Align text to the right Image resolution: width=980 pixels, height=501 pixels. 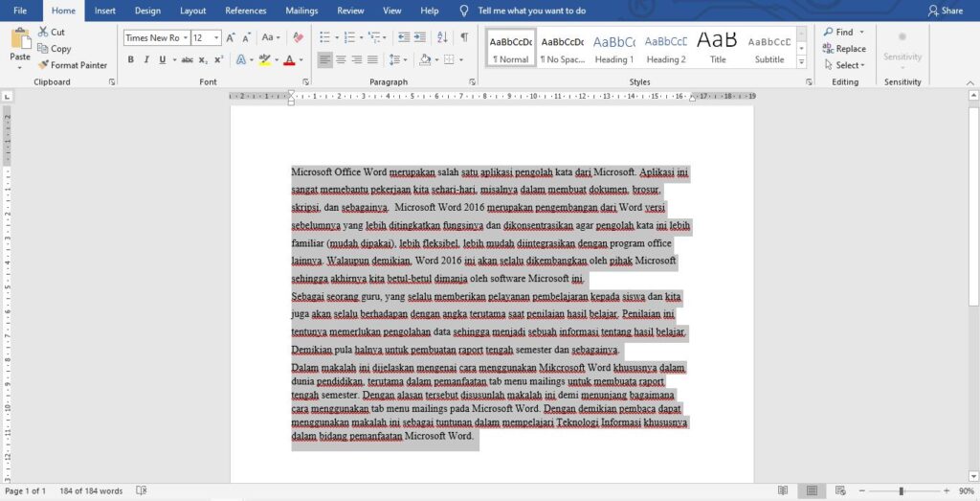coord(356,60)
